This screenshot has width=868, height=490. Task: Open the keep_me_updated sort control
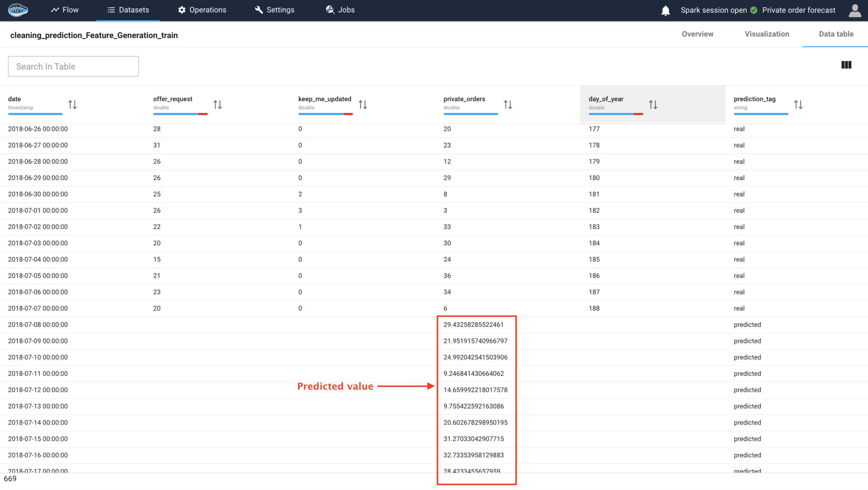pos(363,104)
